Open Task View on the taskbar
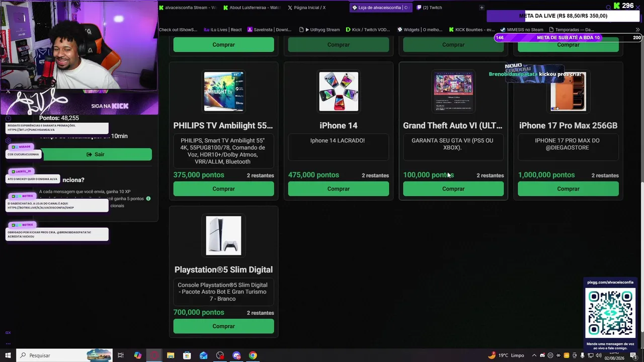 (x=121, y=355)
